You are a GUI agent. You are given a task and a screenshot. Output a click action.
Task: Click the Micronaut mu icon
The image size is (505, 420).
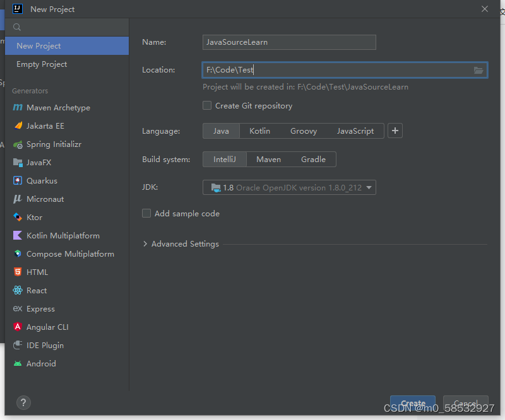pyautogui.click(x=18, y=199)
